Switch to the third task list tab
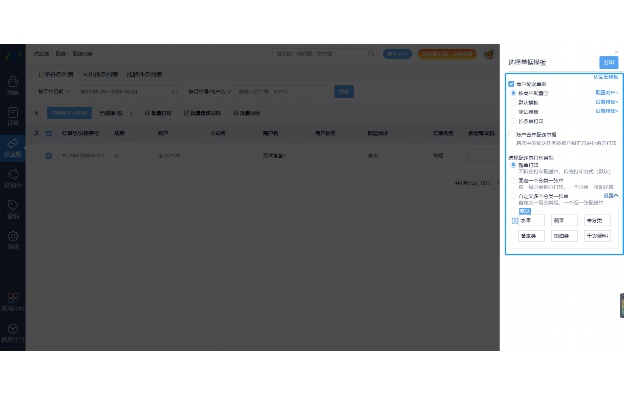This screenshot has height=395, width=624. pyautogui.click(x=144, y=74)
